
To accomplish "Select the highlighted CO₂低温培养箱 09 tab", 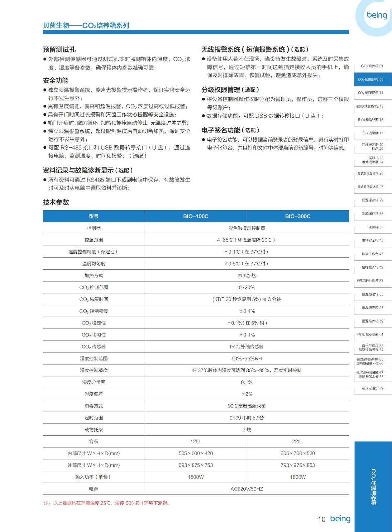I will pyautogui.click(x=372, y=79).
